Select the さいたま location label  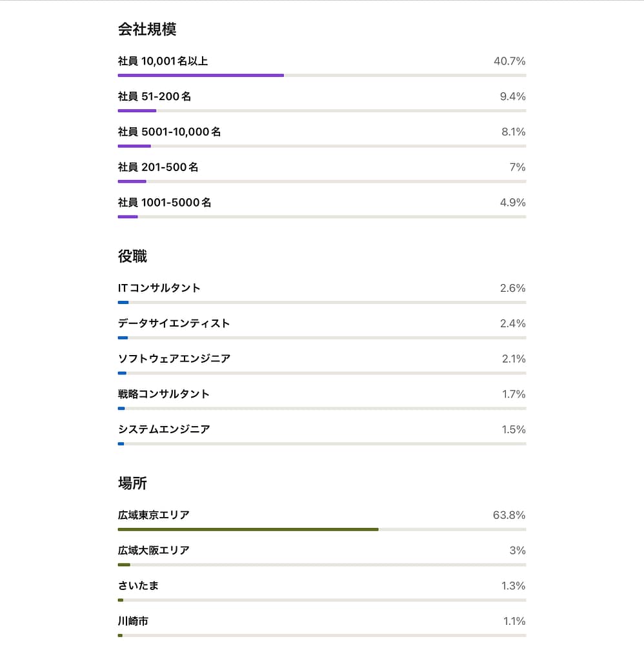tap(138, 585)
